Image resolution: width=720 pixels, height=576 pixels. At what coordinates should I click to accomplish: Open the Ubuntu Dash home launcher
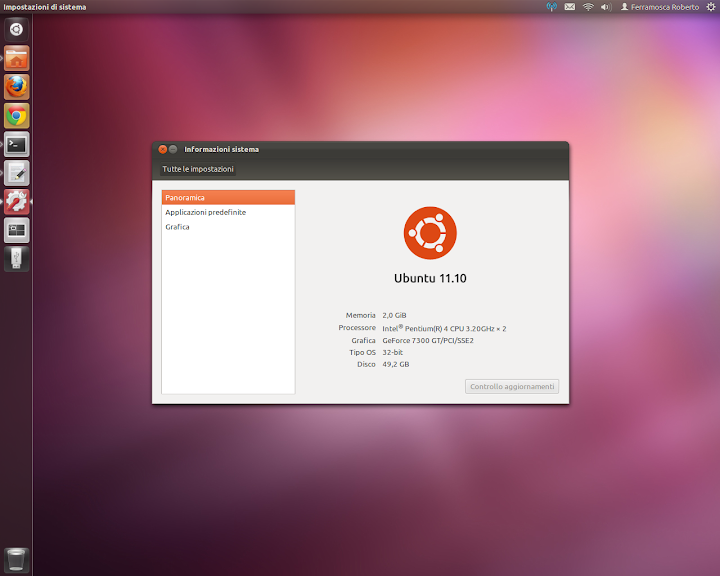tap(17, 29)
